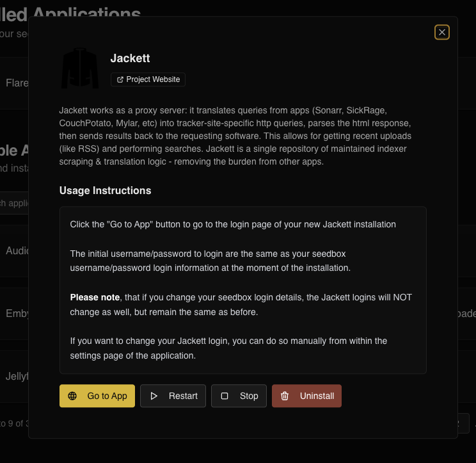Close the Jackett dialog with X button

(x=441, y=32)
